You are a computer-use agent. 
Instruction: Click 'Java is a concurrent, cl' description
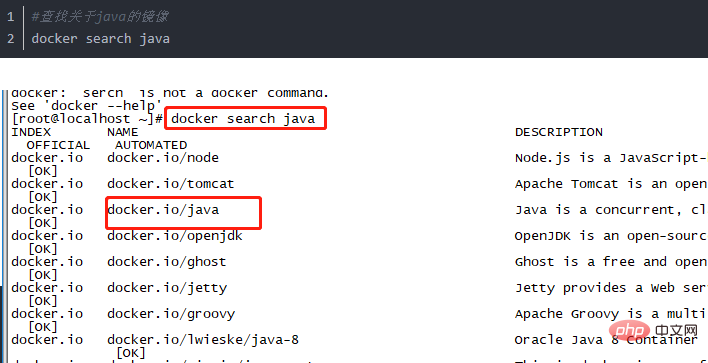(x=611, y=210)
